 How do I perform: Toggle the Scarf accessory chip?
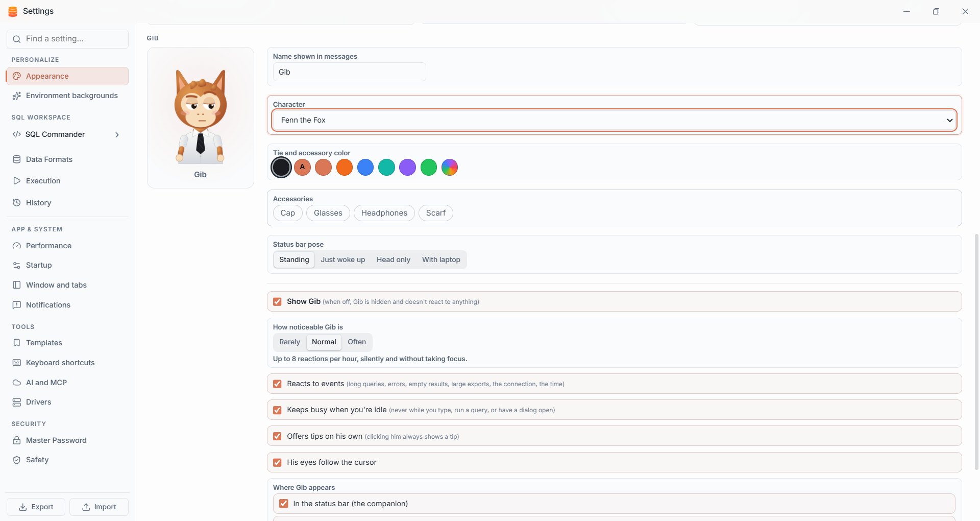(x=436, y=213)
